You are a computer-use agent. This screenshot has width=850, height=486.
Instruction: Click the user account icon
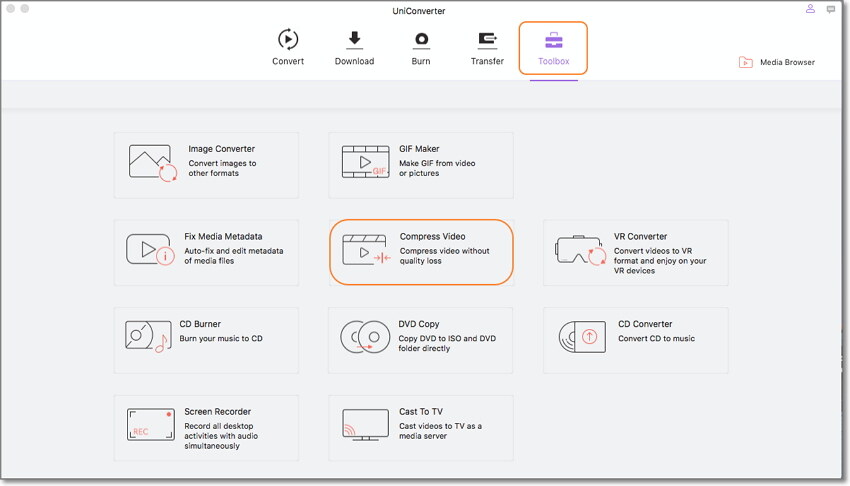(810, 9)
